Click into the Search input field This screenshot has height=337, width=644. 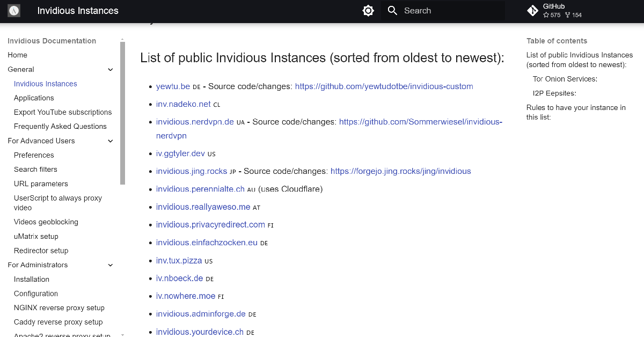[451, 11]
